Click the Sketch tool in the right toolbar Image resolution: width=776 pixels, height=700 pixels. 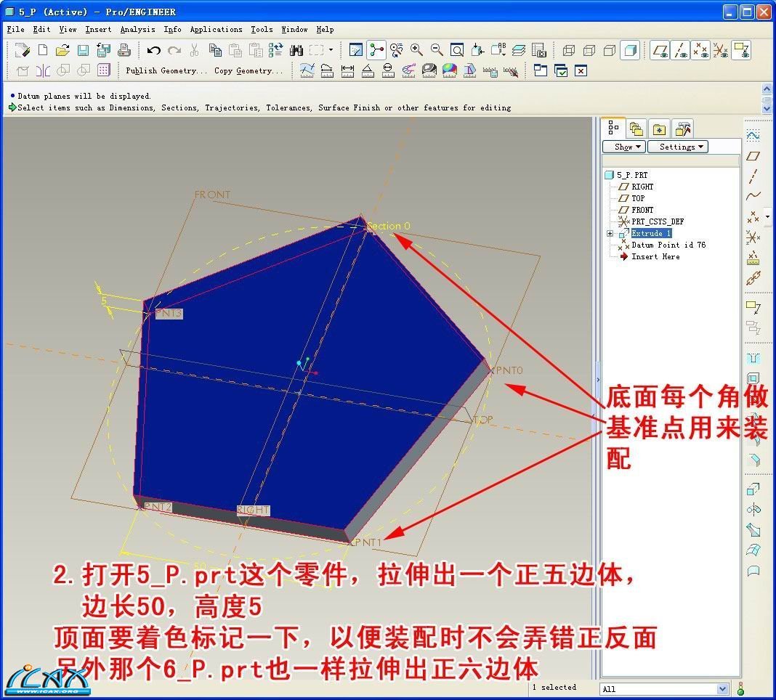click(753, 135)
